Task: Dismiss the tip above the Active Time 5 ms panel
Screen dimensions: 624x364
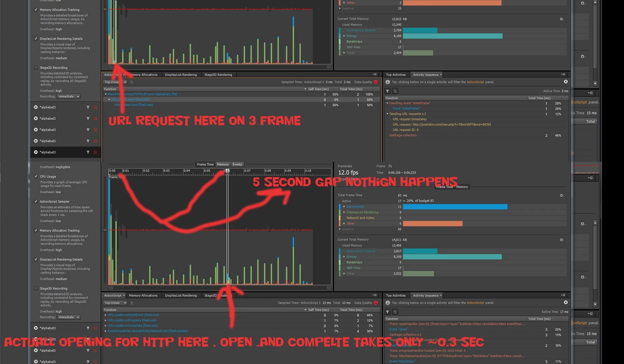Action: coord(566,82)
